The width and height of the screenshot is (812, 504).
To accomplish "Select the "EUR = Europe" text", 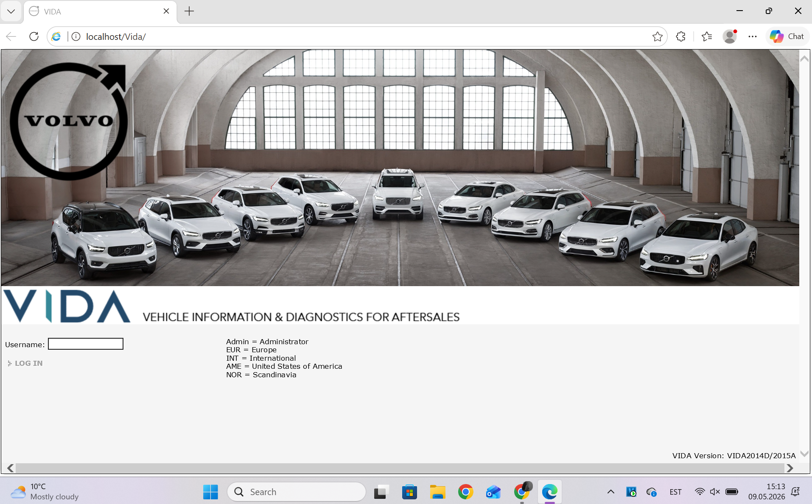I will pyautogui.click(x=251, y=350).
